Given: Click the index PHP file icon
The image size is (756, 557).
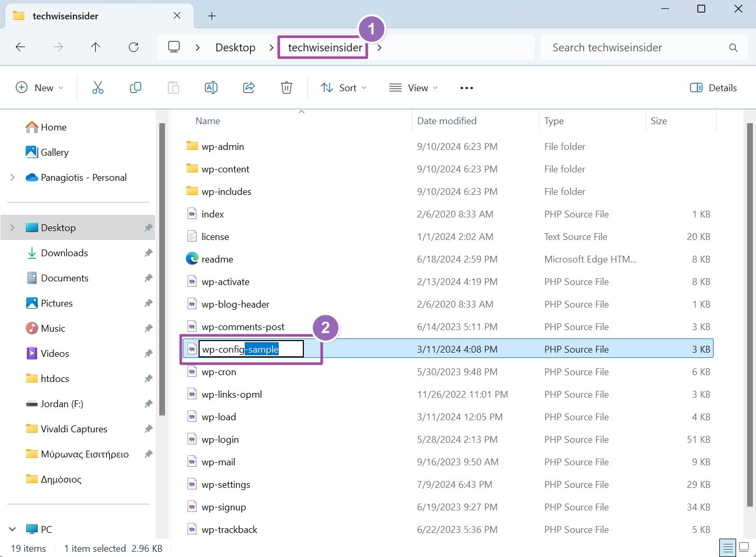Looking at the screenshot, I should (x=192, y=214).
